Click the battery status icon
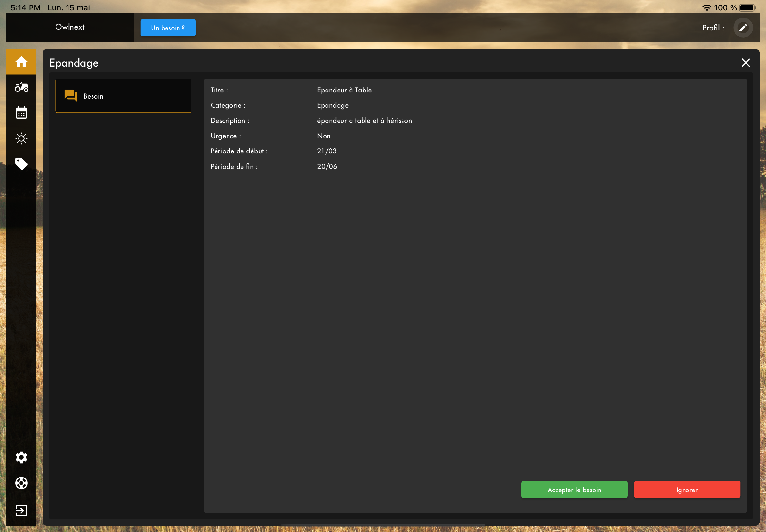The image size is (766, 532). pyautogui.click(x=747, y=7)
